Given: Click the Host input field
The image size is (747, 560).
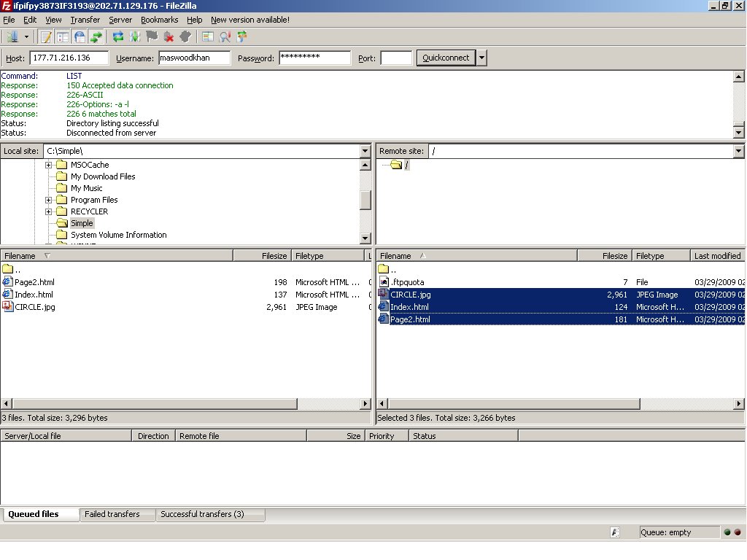Looking at the screenshot, I should 69,58.
